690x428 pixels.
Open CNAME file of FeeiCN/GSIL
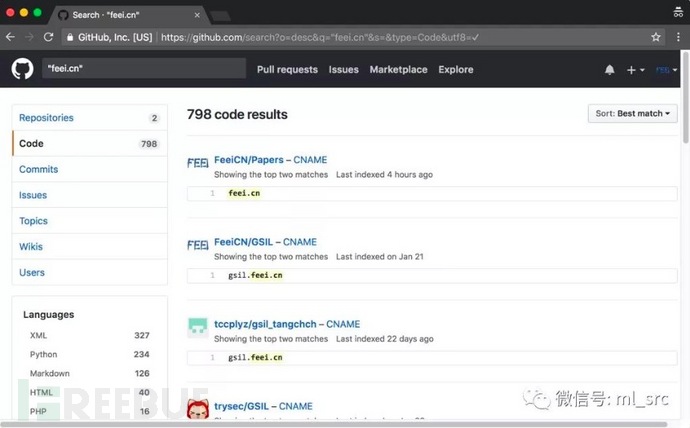click(x=300, y=242)
